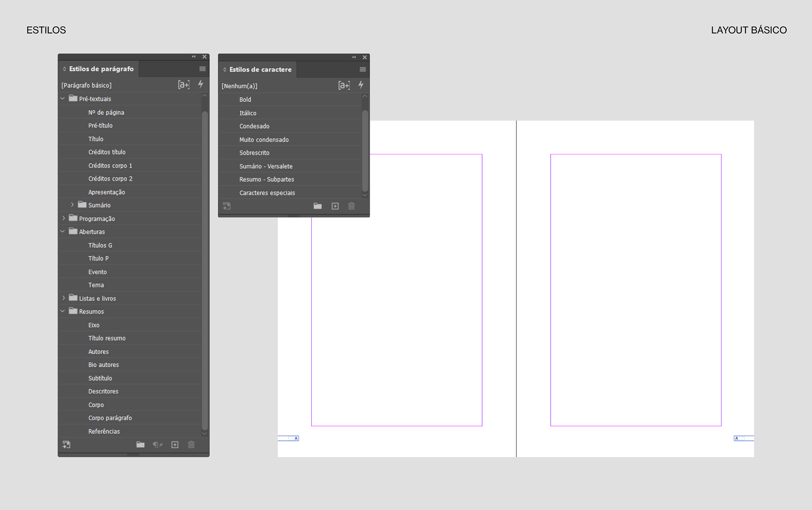
Task: Select Resumo - Subpartes character style
Action: click(290, 179)
